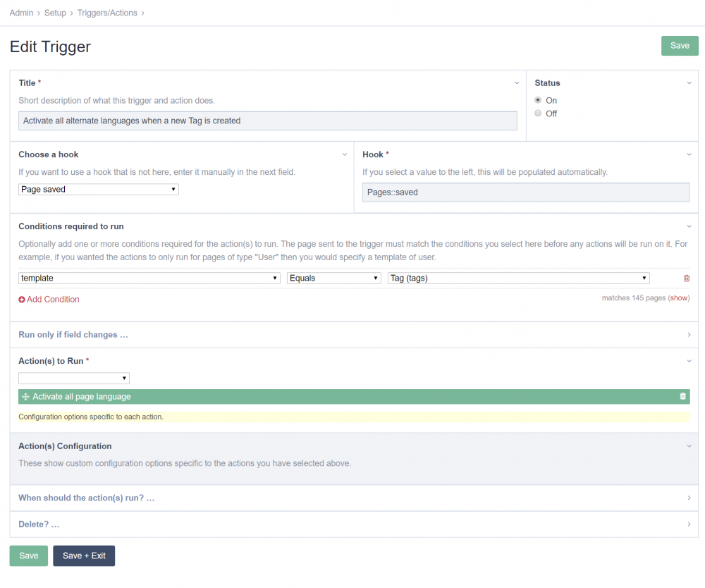Open the Tag (tags) value dropdown
Screen dimensions: 705x588
(x=517, y=278)
